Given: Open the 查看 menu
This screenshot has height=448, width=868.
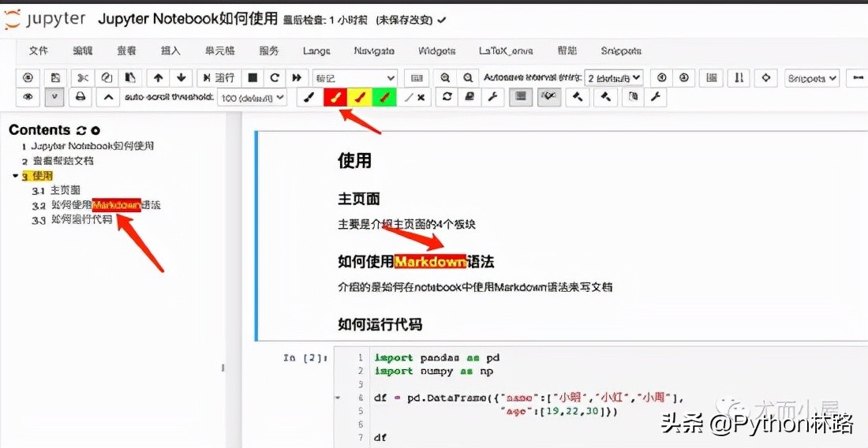Looking at the screenshot, I should click(126, 50).
